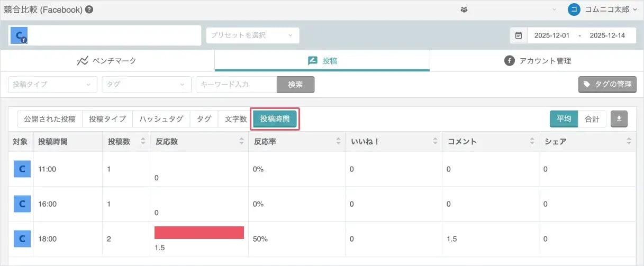Open the プリセットを選択 dropdown

(x=252, y=35)
